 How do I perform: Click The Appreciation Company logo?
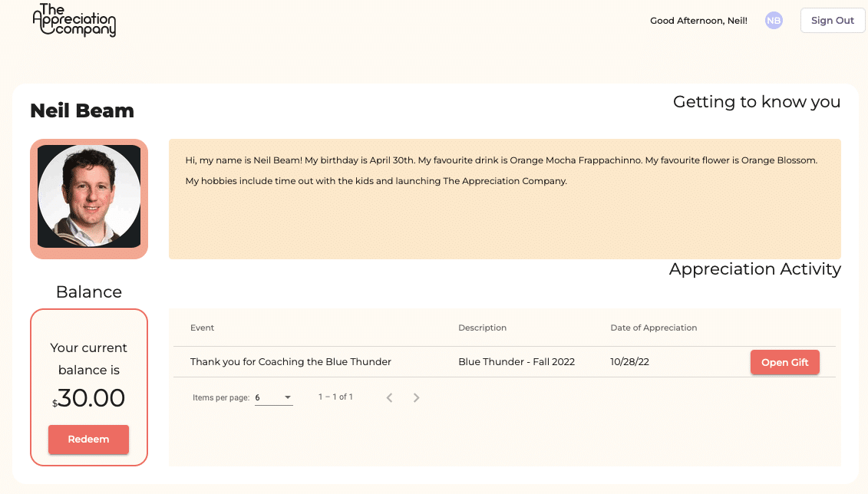(x=74, y=21)
